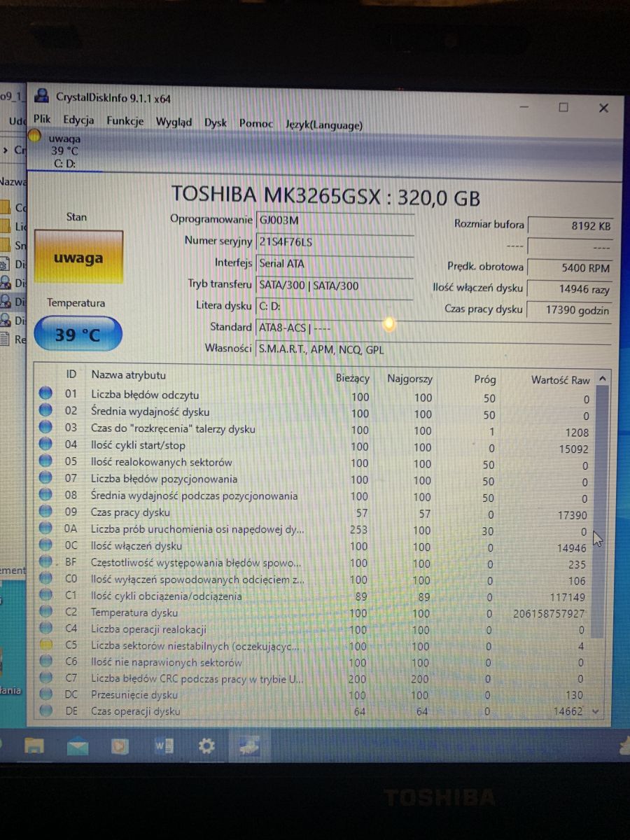Click the status circle for attribute 03

point(45,428)
